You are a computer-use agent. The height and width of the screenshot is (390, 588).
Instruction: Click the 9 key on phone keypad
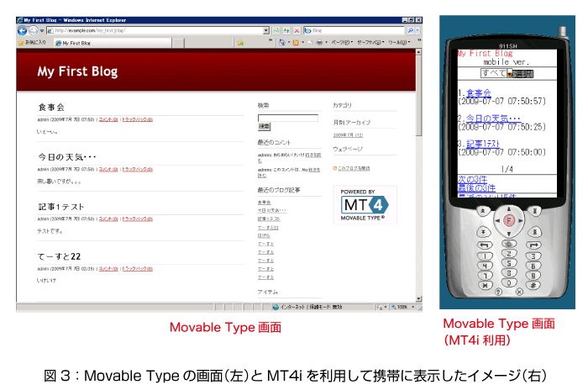click(533, 276)
